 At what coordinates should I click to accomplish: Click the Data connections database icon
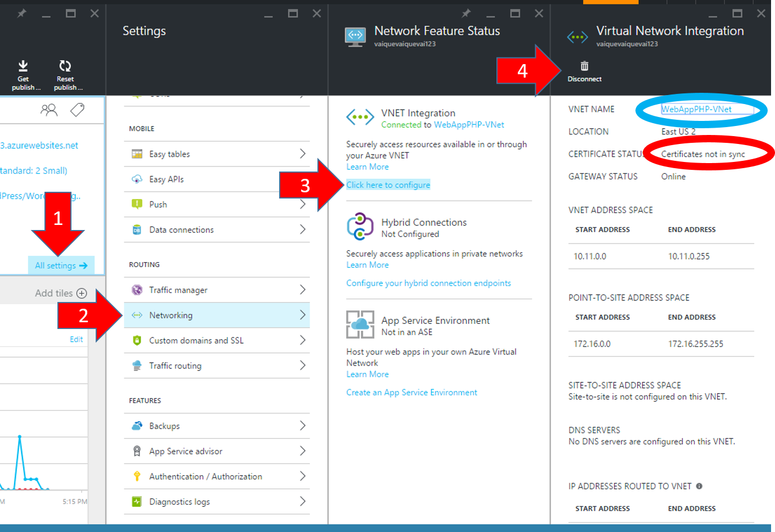point(137,229)
